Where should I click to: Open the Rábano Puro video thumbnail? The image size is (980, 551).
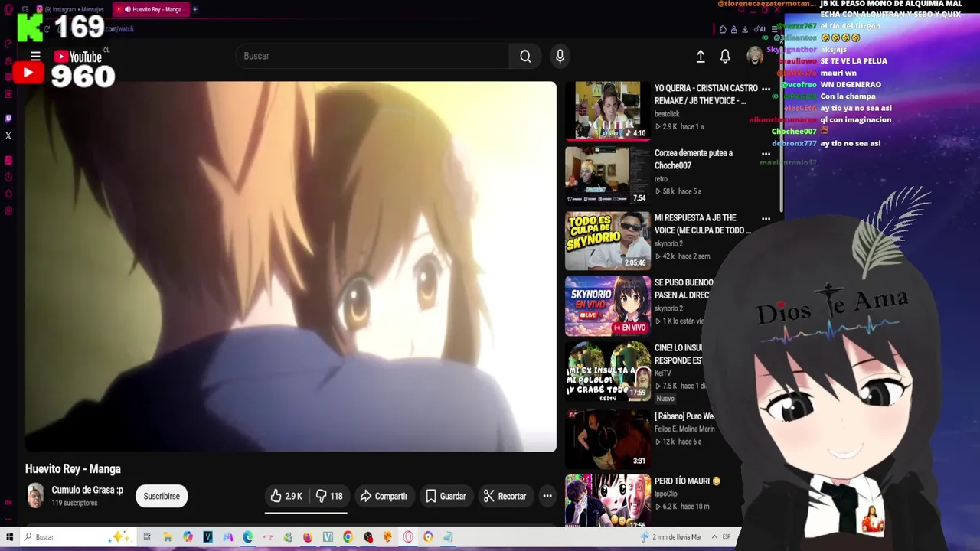point(608,438)
